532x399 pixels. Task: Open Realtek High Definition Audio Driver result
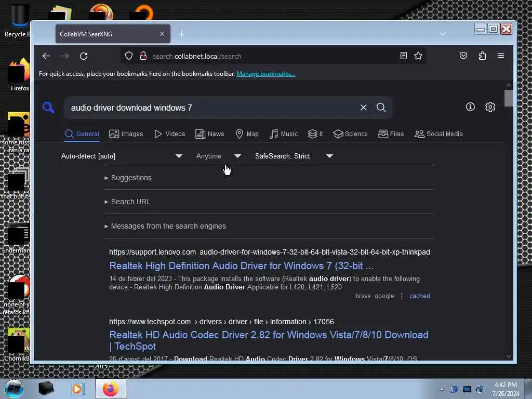coord(241,265)
